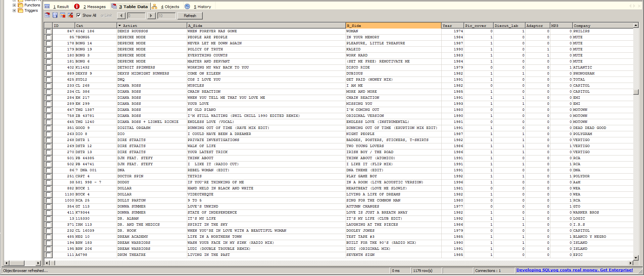Select the 'COME ON EILEEN' cell
The width and height of the screenshot is (644, 276).
[x=266, y=74]
